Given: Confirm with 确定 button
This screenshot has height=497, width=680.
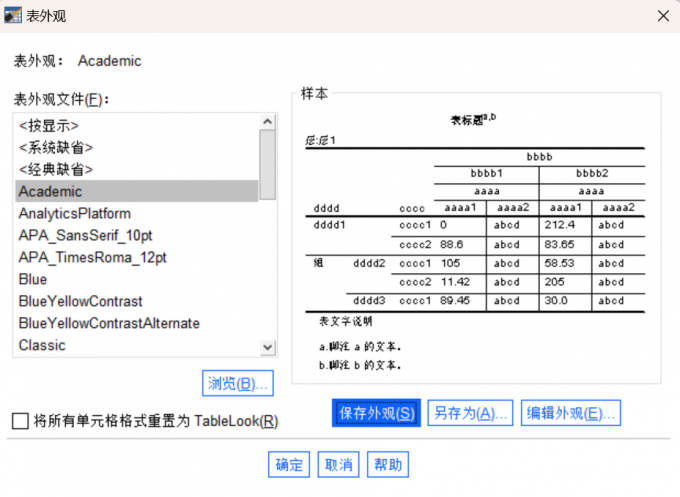Looking at the screenshot, I should [x=289, y=464].
